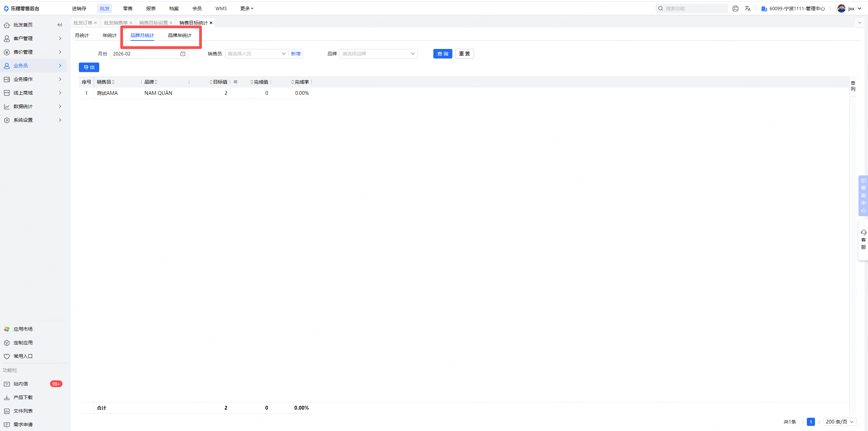Open the 品牌 selection dropdown
This screenshot has height=431, width=868.
click(378, 54)
